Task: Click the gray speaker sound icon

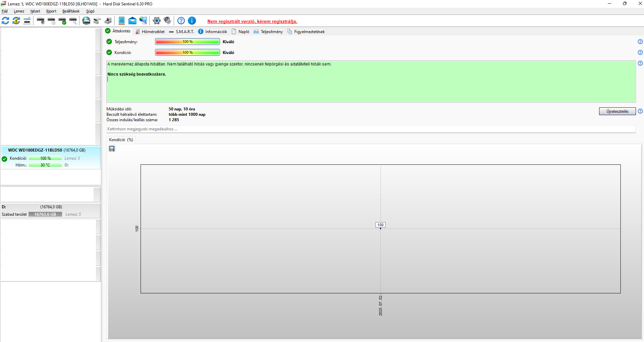Action: click(x=167, y=21)
